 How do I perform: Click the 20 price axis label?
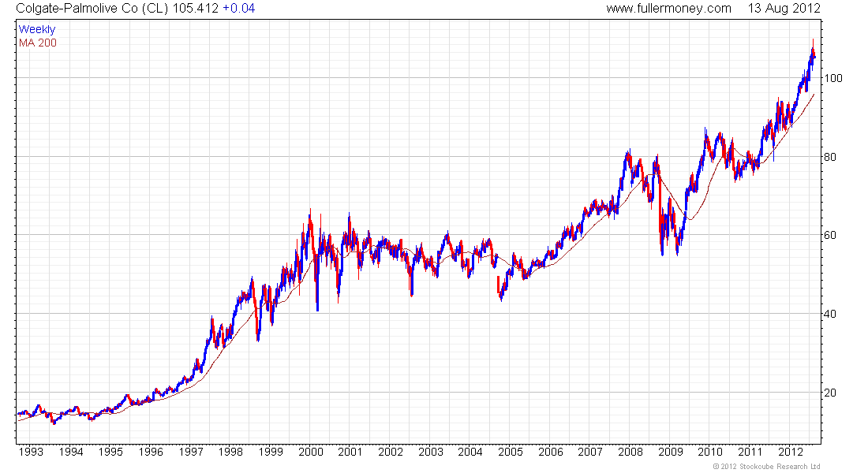(x=830, y=393)
